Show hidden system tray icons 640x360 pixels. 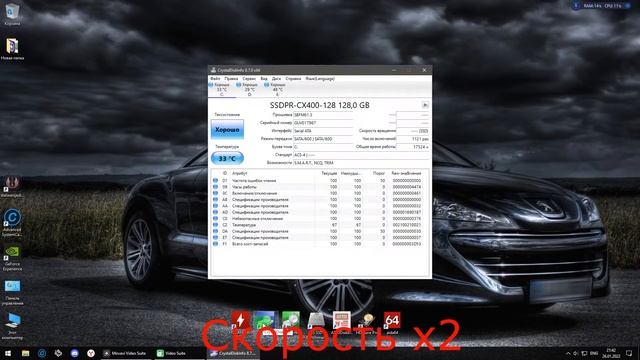pyautogui.click(x=568, y=353)
